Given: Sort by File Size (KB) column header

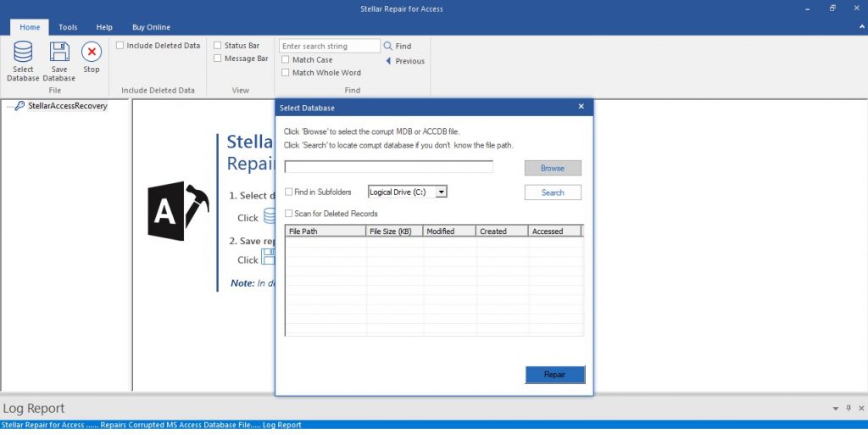Looking at the screenshot, I should (394, 231).
